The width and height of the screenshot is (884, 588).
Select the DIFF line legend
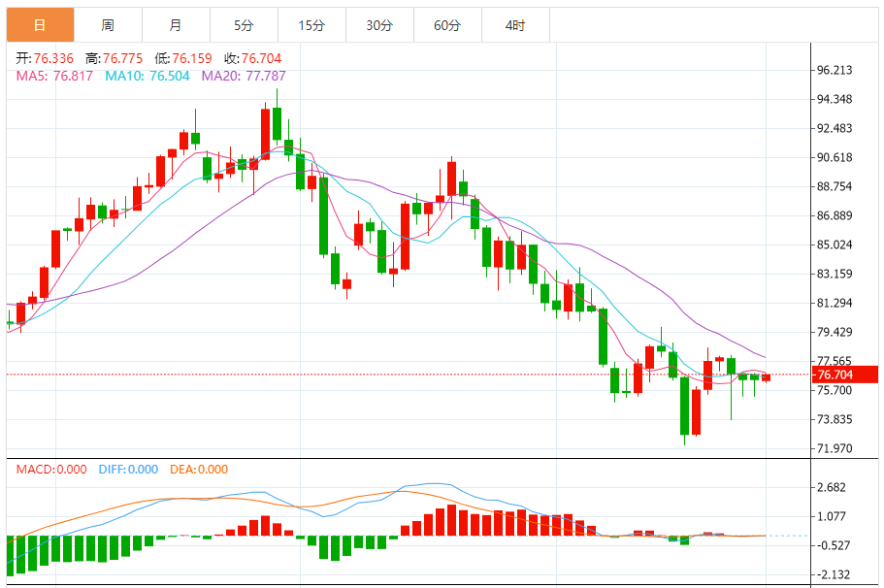point(128,470)
